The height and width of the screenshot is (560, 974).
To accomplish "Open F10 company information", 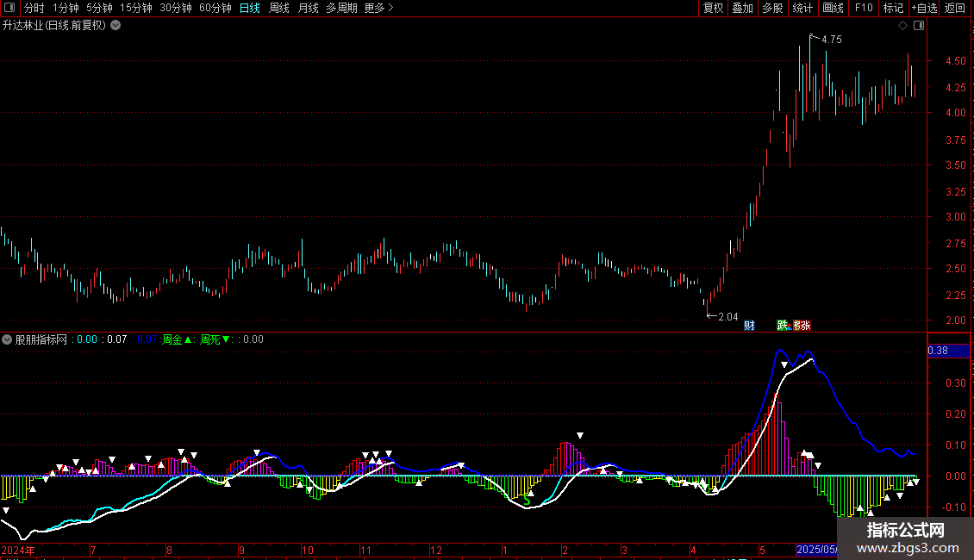I will pyautogui.click(x=864, y=8).
